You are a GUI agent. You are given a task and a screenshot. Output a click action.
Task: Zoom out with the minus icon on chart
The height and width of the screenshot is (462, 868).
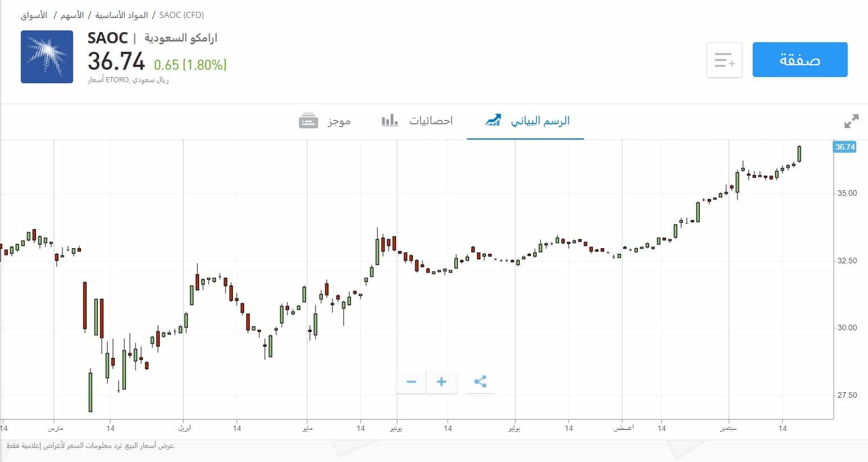(411, 382)
